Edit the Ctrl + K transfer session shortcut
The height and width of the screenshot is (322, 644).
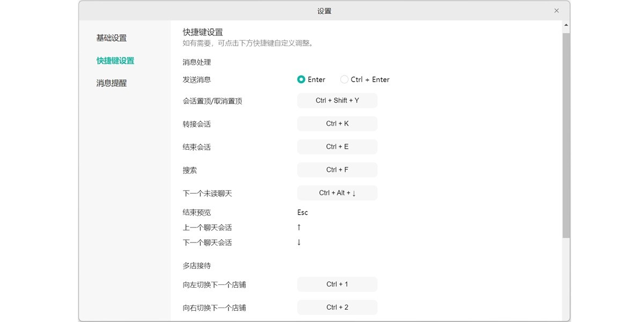336,123
